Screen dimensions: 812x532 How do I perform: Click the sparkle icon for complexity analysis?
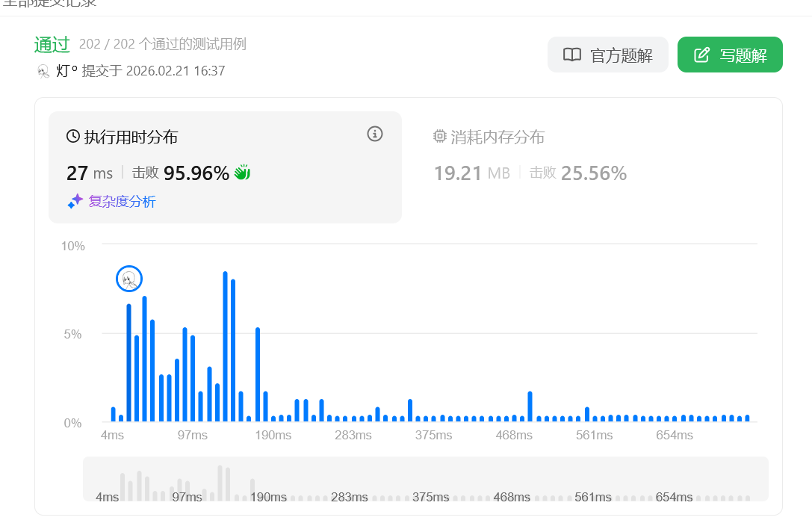75,201
